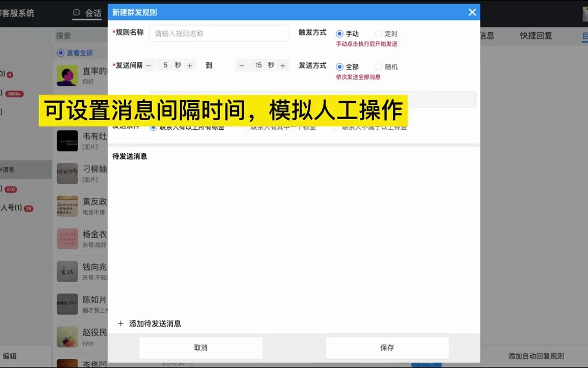Click the 规则名称 input field
The image size is (588, 368).
(219, 33)
